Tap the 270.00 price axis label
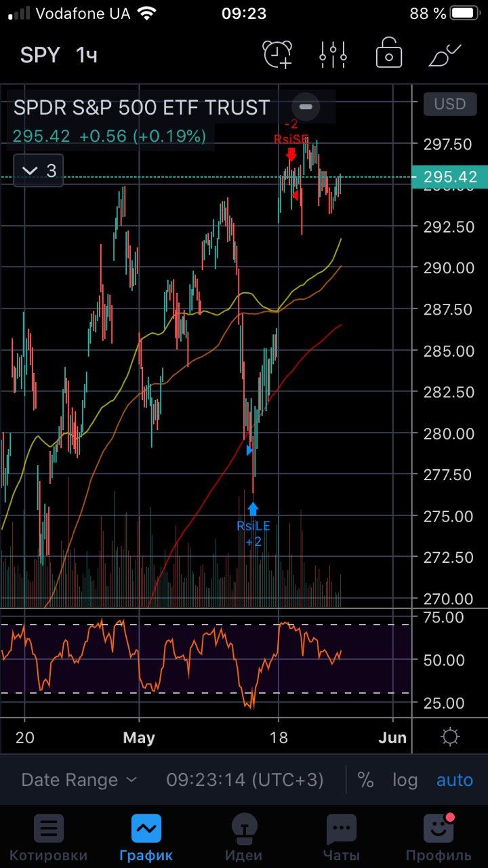488x868 pixels. click(x=448, y=599)
